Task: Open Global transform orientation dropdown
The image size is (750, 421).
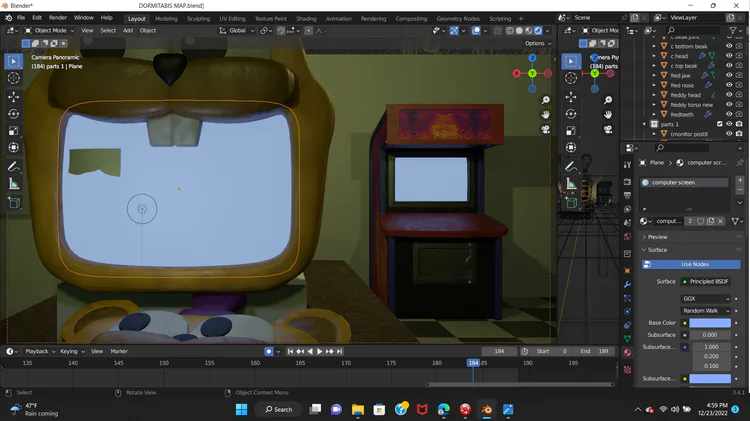Action: (x=237, y=31)
